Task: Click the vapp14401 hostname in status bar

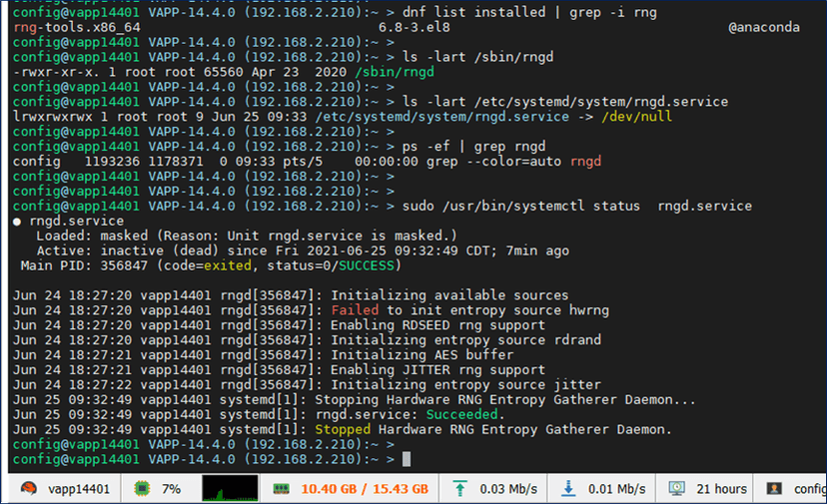Action: tap(80, 489)
